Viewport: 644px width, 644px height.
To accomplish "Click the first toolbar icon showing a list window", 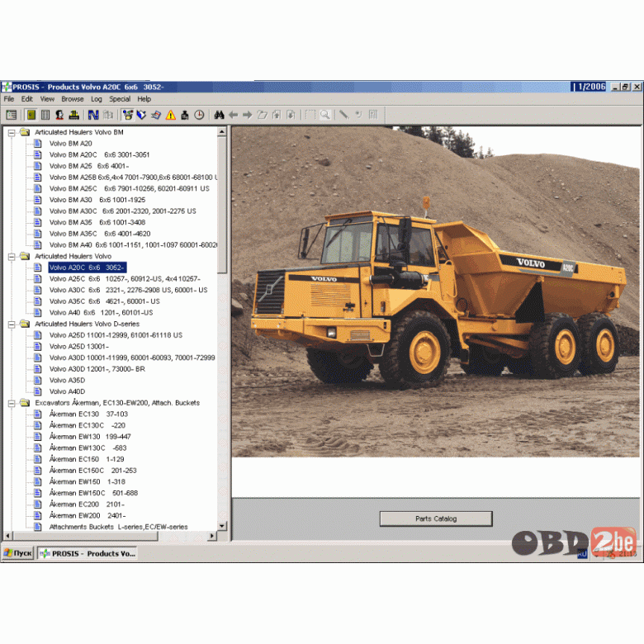I will click(x=12, y=115).
